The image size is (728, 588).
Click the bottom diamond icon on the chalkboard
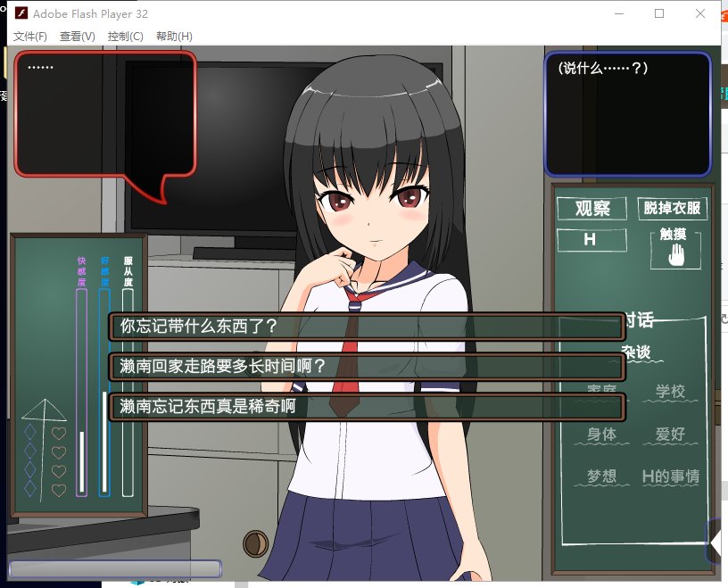[x=29, y=488]
